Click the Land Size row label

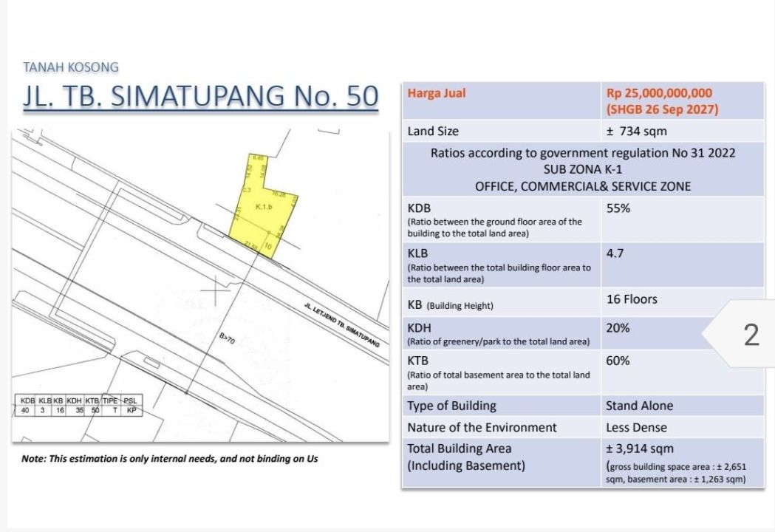click(x=433, y=132)
